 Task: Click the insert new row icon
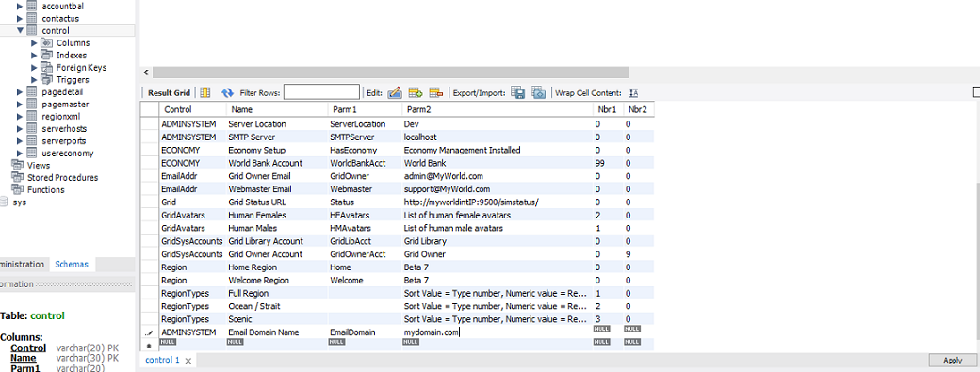(x=416, y=93)
